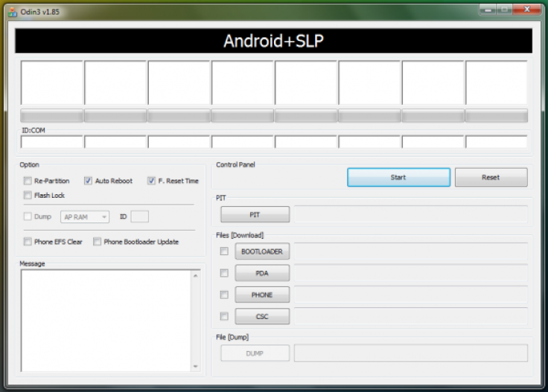Image resolution: width=548 pixels, height=392 pixels.
Task: Click the CSC file button
Action: 262,316
